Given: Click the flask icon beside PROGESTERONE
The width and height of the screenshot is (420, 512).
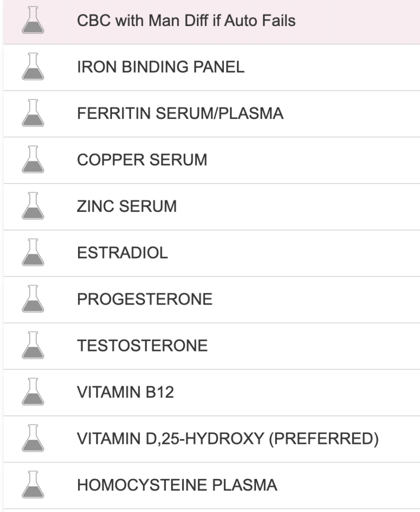Looking at the screenshot, I should coord(33,298).
